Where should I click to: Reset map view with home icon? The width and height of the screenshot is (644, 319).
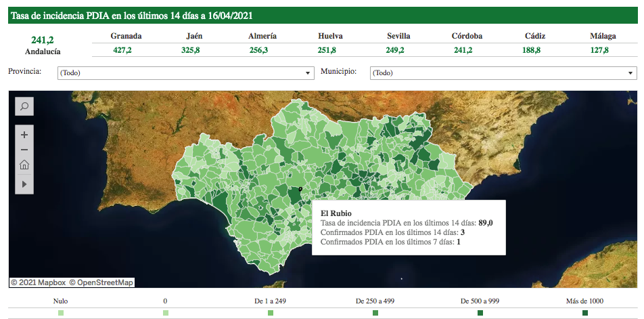(24, 165)
